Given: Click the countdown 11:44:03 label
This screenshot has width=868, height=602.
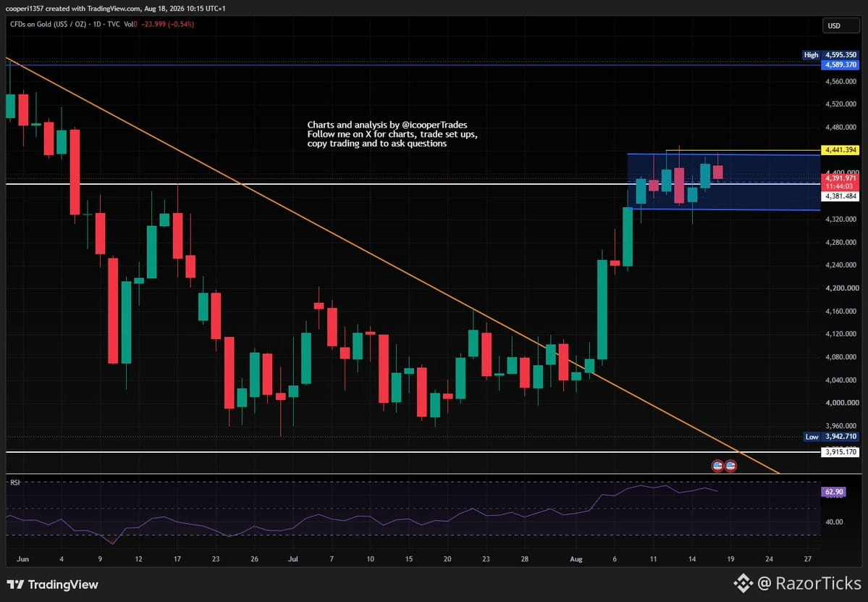Looking at the screenshot, I should point(840,187).
